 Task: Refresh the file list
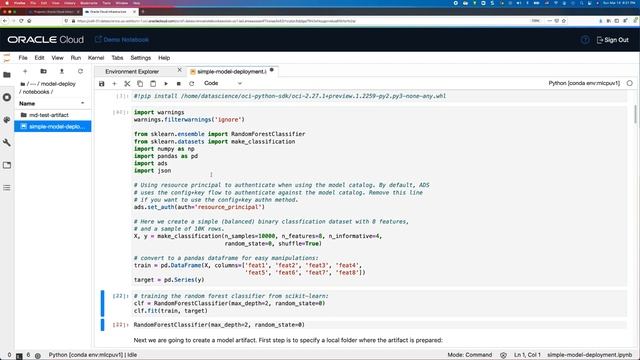[x=80, y=71]
